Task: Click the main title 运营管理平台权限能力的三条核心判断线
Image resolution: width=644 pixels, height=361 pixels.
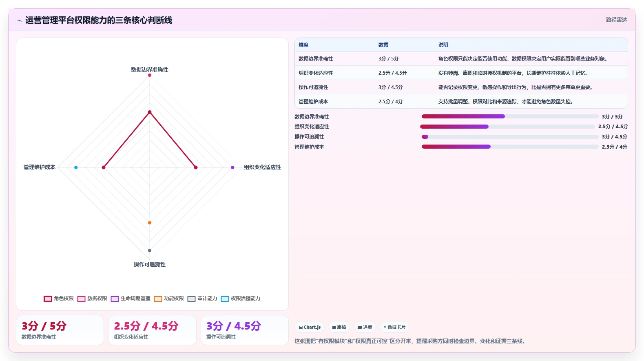Action: pos(99,20)
